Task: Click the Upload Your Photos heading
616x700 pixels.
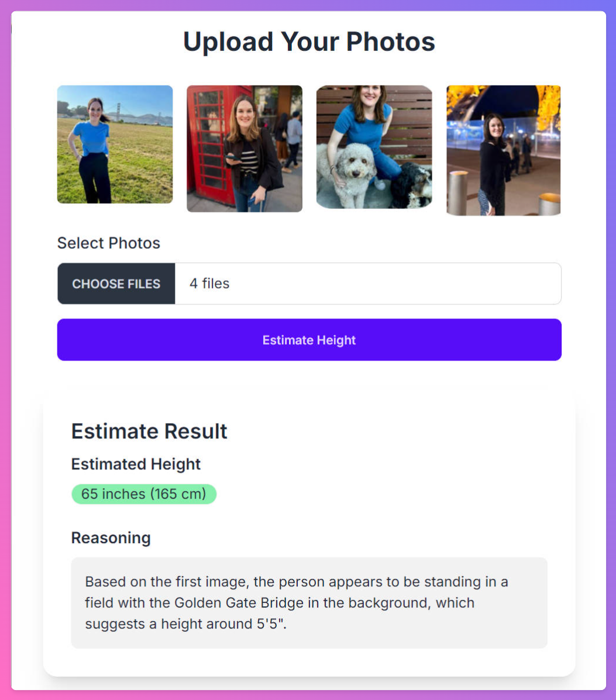Action: (x=309, y=42)
